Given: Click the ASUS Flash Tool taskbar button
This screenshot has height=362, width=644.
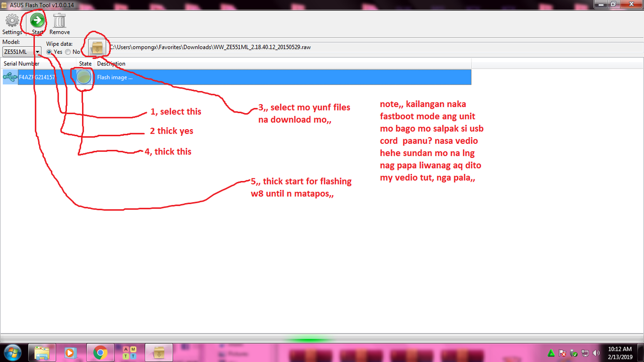Looking at the screenshot, I should click(158, 353).
